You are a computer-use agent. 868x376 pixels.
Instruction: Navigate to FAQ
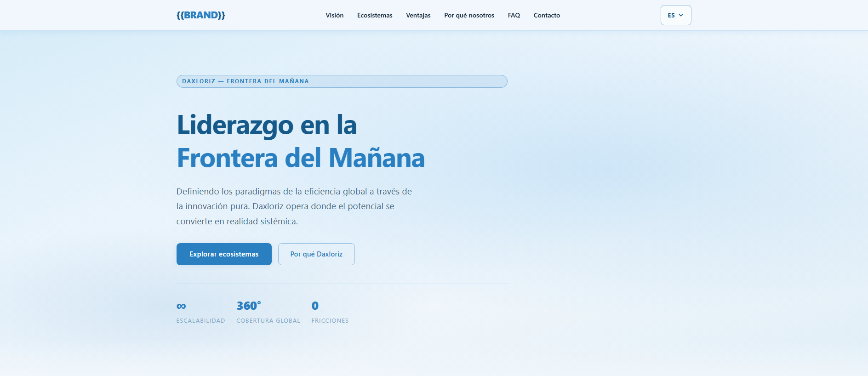514,15
